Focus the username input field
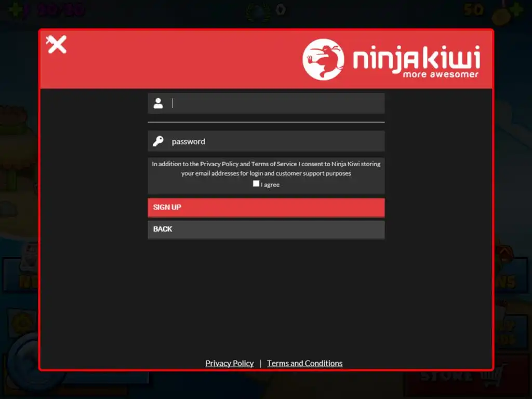This screenshot has height=399, width=532. coord(267,103)
